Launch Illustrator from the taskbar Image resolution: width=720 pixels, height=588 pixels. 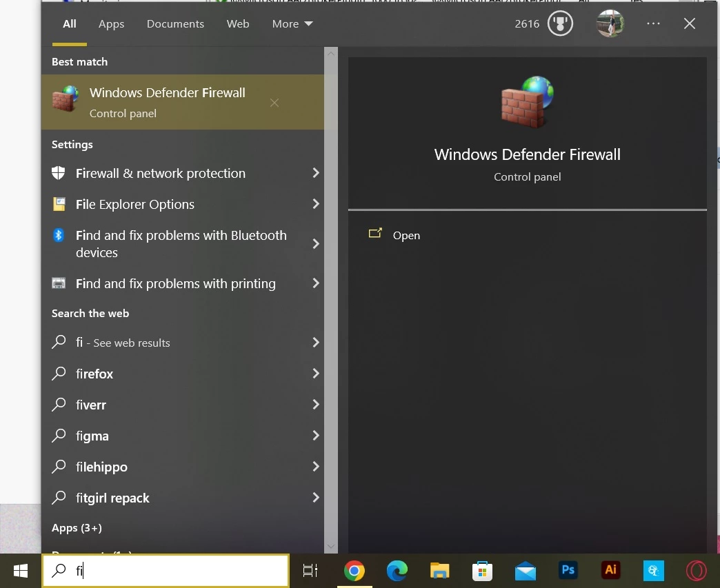click(x=611, y=569)
